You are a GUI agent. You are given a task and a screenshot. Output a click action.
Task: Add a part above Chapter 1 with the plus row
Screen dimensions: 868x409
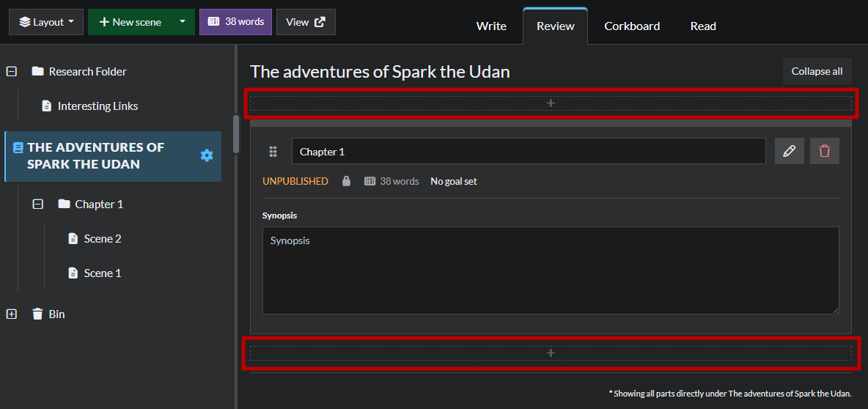[551, 103]
